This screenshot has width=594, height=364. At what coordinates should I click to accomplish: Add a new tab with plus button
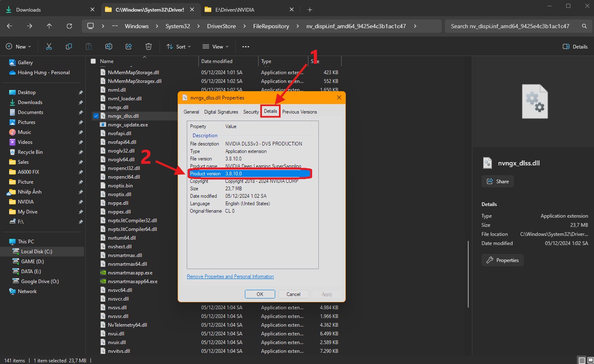click(x=310, y=10)
